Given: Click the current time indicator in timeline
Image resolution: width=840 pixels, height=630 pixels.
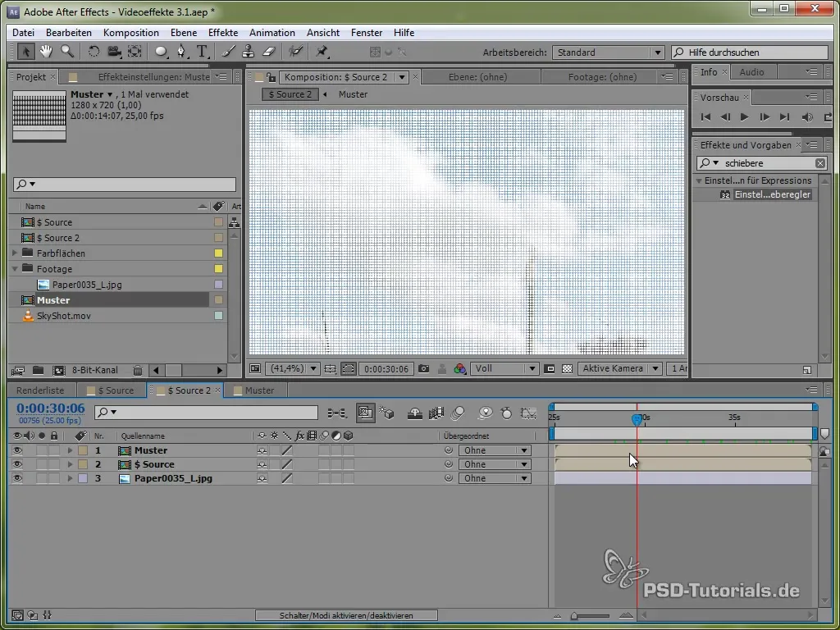Looking at the screenshot, I should 637,419.
